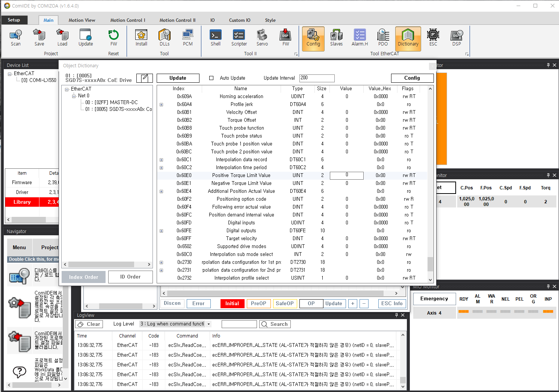Open the Log Level dropdown
Image resolution: width=559 pixels, height=392 pixels.
[x=175, y=324]
